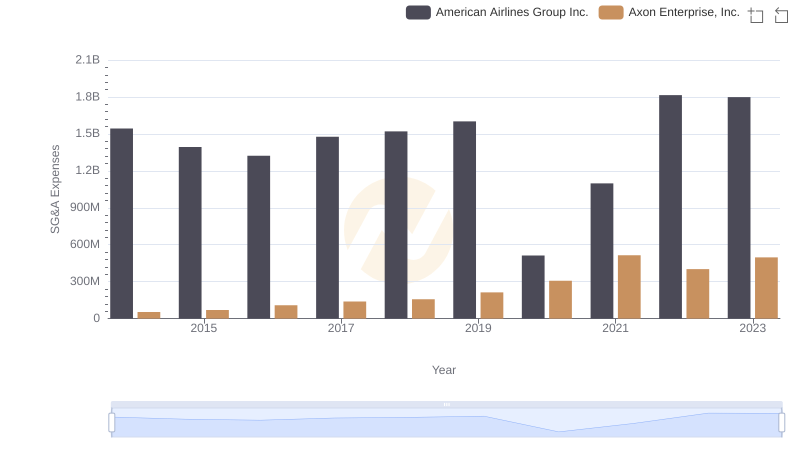Click the 2023 x-axis label
Screen dimensions: 800x461
tap(753, 328)
